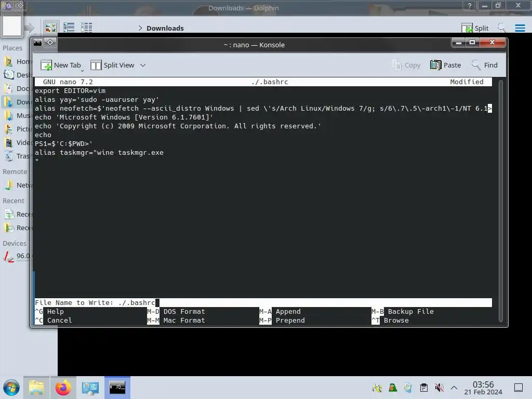This screenshot has width=532, height=399.
Task: Click the ^C Cancel shortcut in nano
Action: [x=54, y=320]
